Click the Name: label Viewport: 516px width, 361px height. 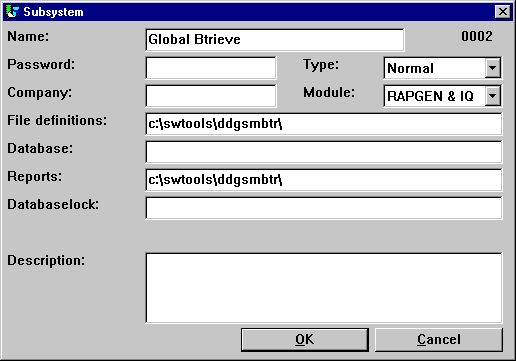(x=28, y=36)
